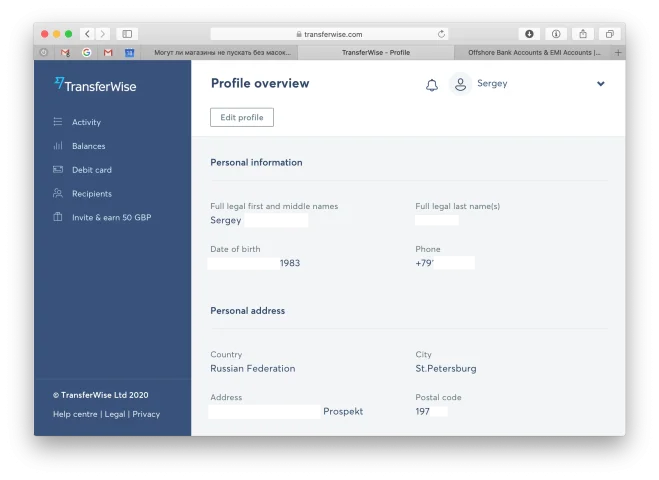
Task: Click the Russian Federation country value
Action: click(253, 369)
